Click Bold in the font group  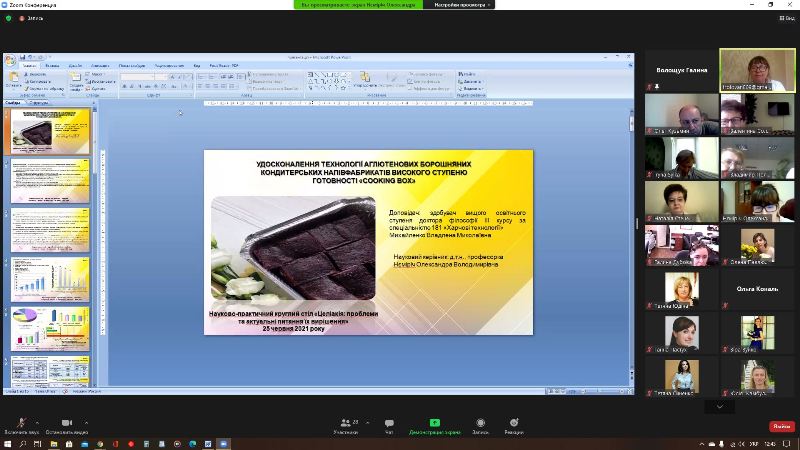pos(124,86)
